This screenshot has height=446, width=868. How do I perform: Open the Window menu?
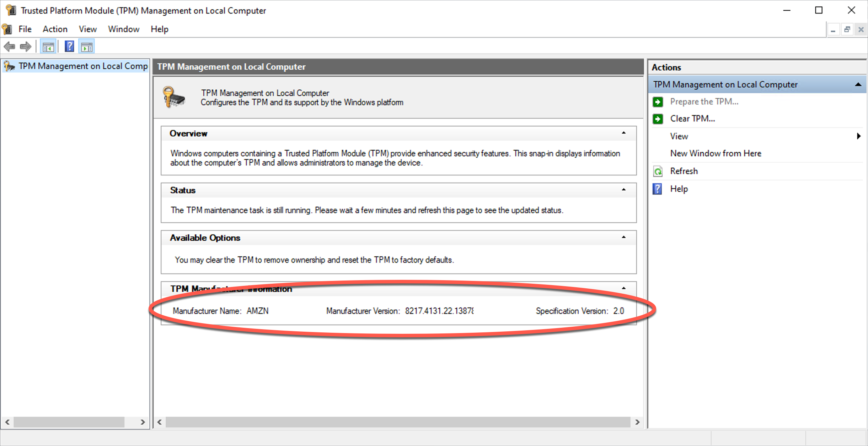[x=123, y=29]
